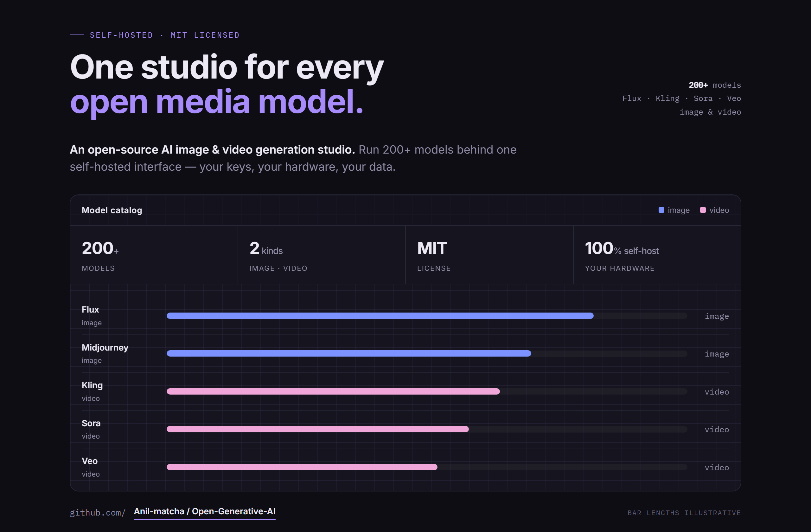Click 'SELF-HOSTED · MIT LICENSED' tagline
Image resolution: width=811 pixels, height=532 pixels.
click(165, 35)
